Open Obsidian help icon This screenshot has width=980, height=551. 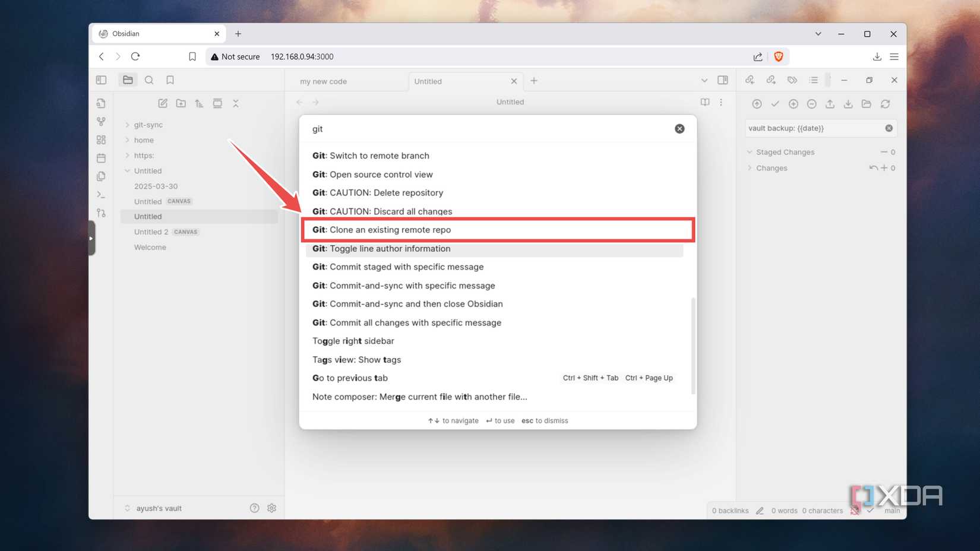(x=254, y=508)
